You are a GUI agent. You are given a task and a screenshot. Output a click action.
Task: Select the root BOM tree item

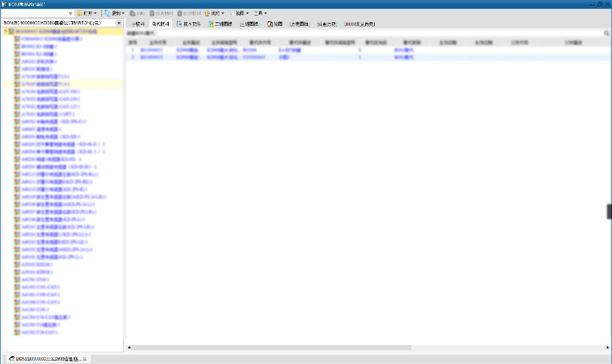56,31
